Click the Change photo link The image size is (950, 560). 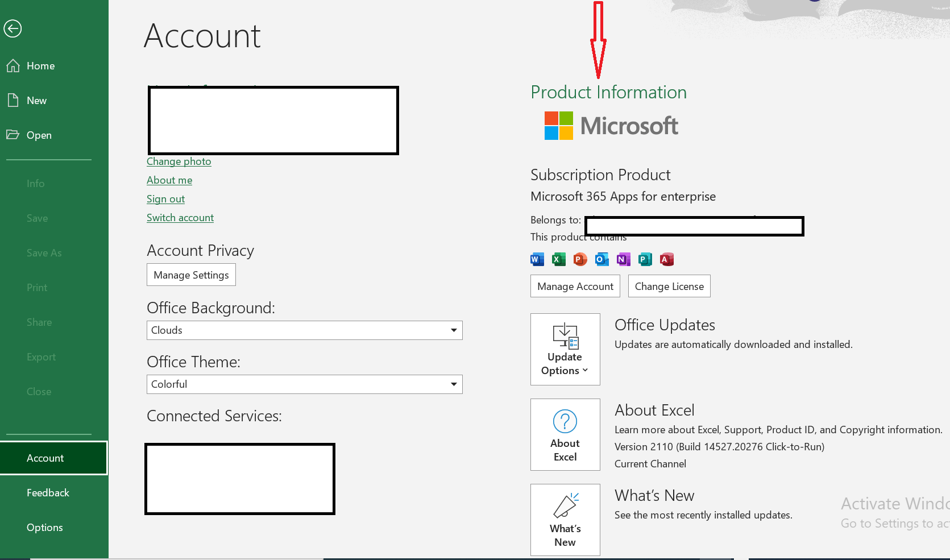coord(179,161)
